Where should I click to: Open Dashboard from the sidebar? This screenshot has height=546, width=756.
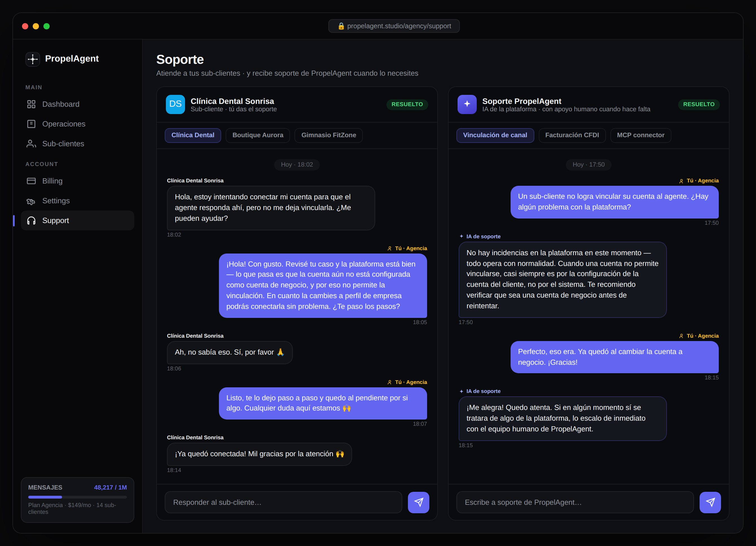point(77,104)
